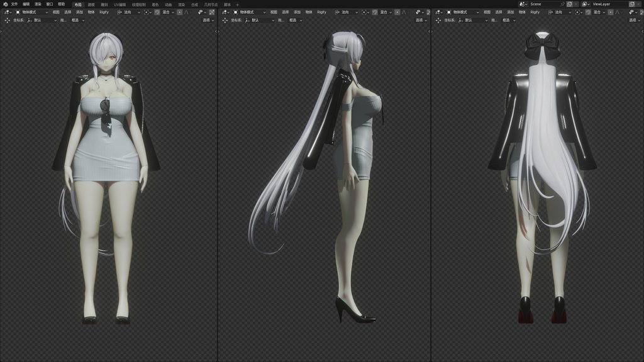Open the editor type selector icon in left viewport

pyautogui.click(x=8, y=12)
